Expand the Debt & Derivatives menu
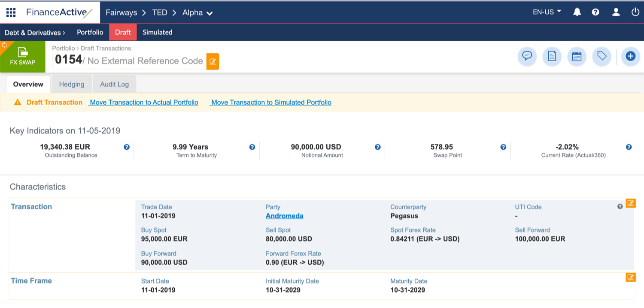Viewport: 644px width, 308px height. point(35,32)
